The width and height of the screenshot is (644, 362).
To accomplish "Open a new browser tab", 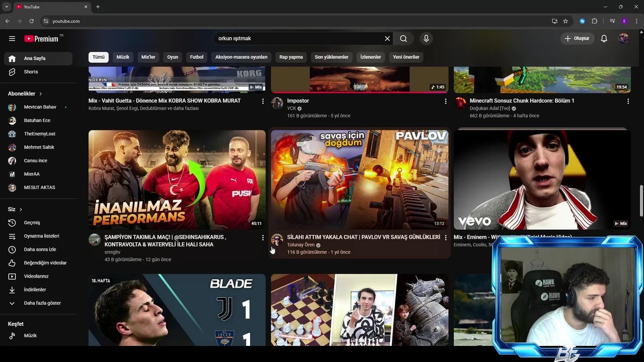I will 98,7.
